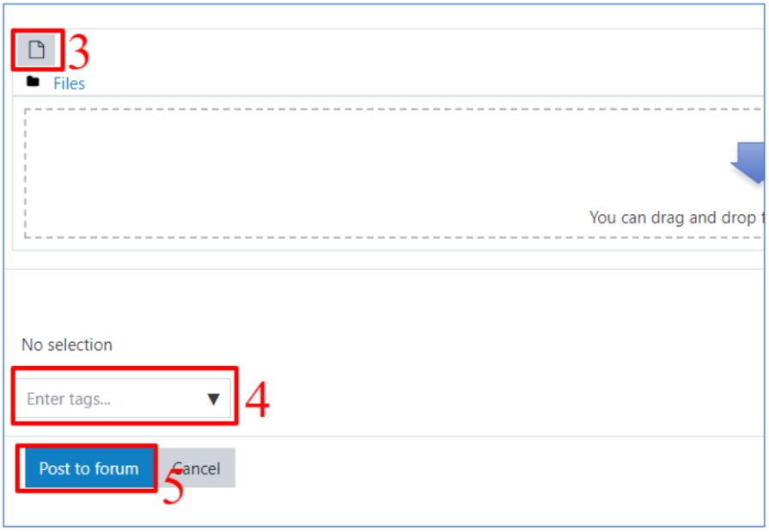Click the Add file icon
Viewport: 769px width, 532px height.
36,51
